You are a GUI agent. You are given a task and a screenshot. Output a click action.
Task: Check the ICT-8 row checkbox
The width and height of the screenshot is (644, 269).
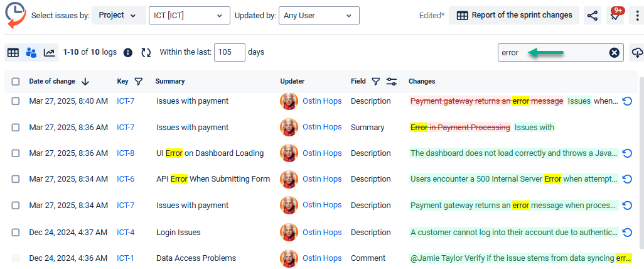pyautogui.click(x=16, y=153)
